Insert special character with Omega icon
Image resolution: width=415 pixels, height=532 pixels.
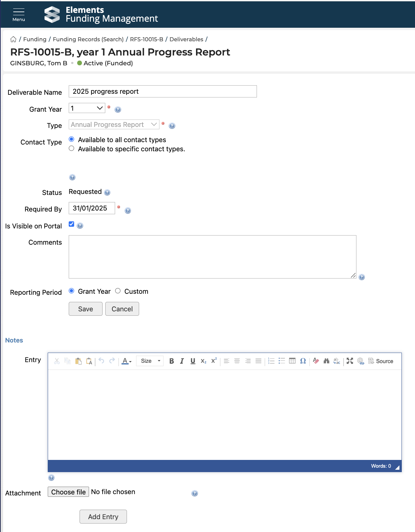[x=303, y=361]
